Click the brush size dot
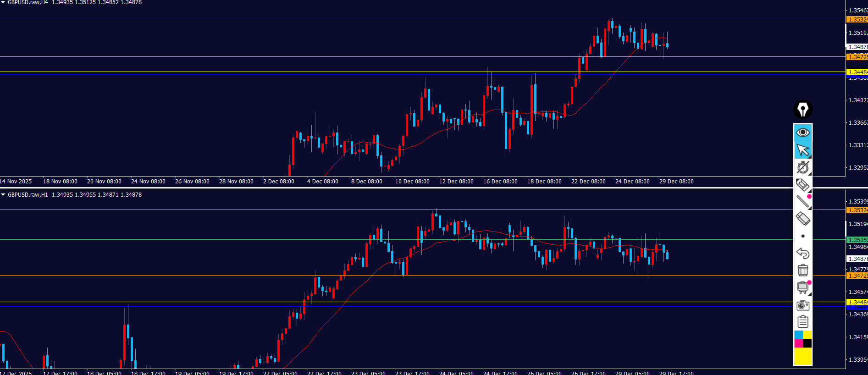The width and height of the screenshot is (868, 375). tap(803, 236)
